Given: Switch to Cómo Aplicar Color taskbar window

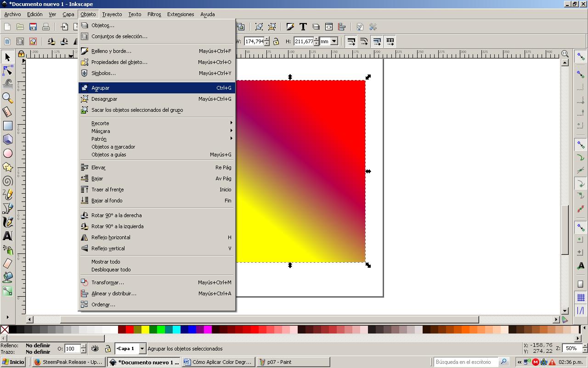Looking at the screenshot, I should [218, 362].
